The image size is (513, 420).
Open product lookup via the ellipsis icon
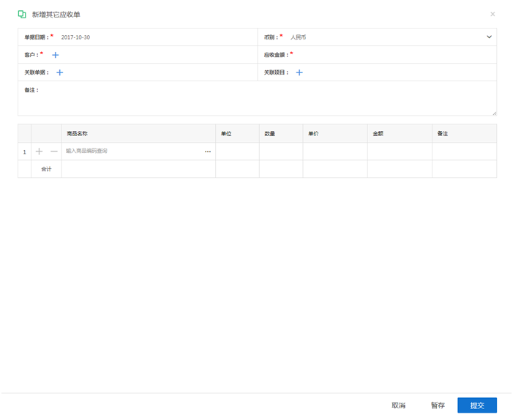[x=208, y=151]
